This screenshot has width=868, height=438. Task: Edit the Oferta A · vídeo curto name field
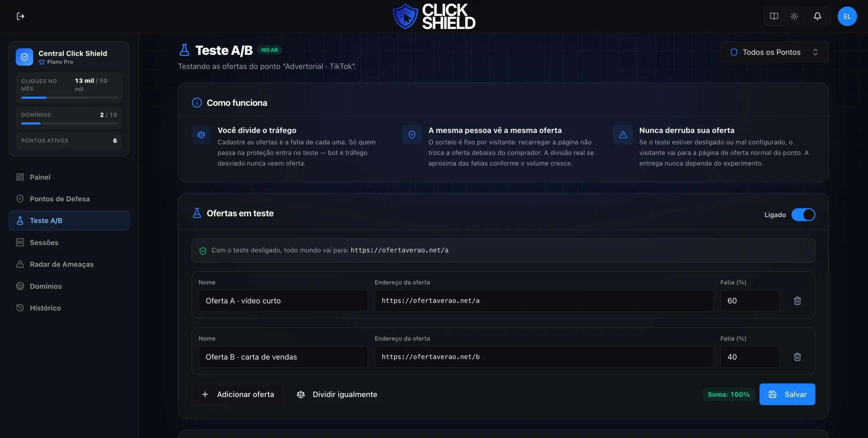283,301
